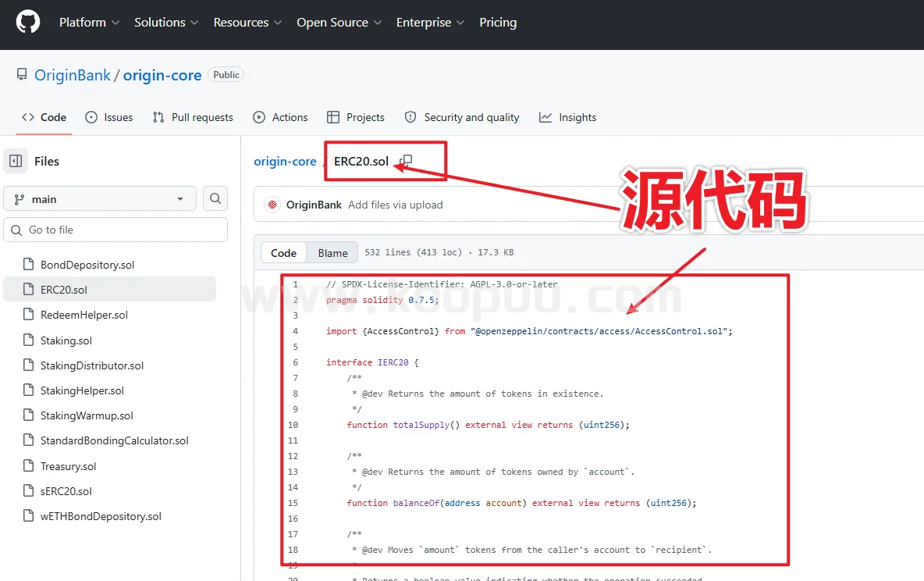Viewport: 924px width, 581px height.
Task: Switch to the Security and quality tab
Action: 462,117
